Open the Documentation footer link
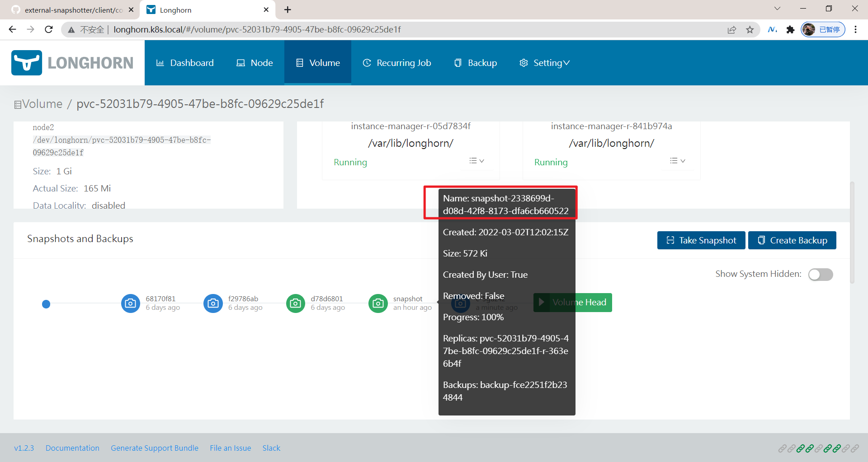Screen dimensions: 868x462 72,448
